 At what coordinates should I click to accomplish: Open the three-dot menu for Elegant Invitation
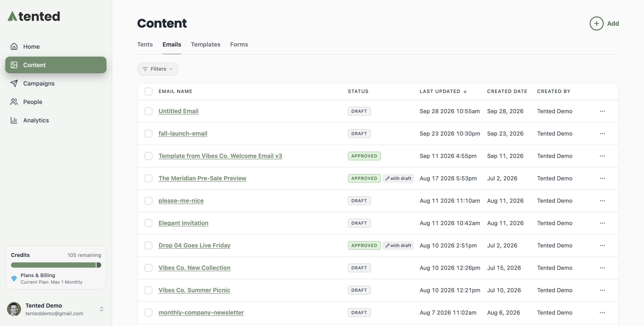click(x=602, y=223)
